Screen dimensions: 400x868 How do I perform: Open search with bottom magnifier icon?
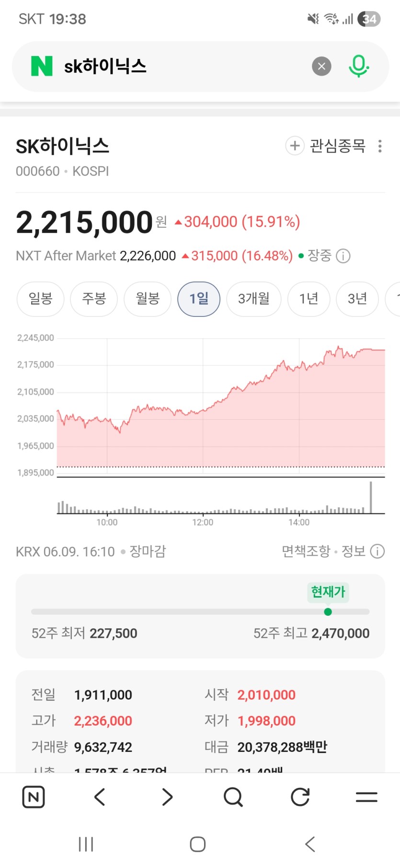coord(233,797)
